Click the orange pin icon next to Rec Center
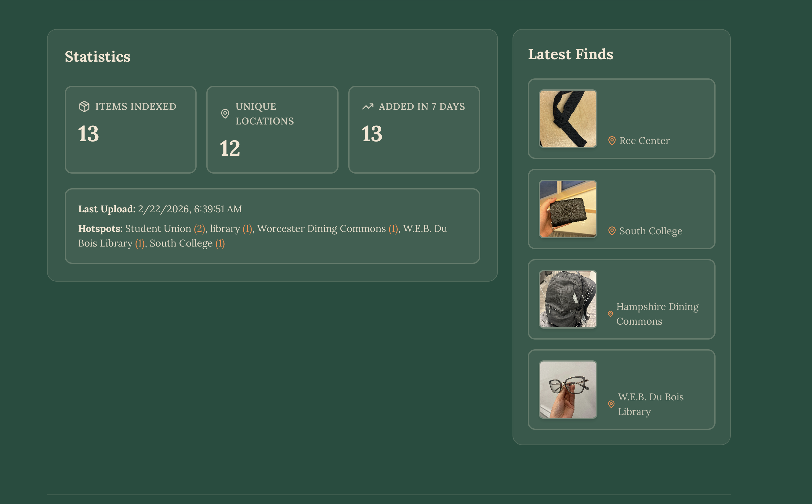 (x=611, y=141)
